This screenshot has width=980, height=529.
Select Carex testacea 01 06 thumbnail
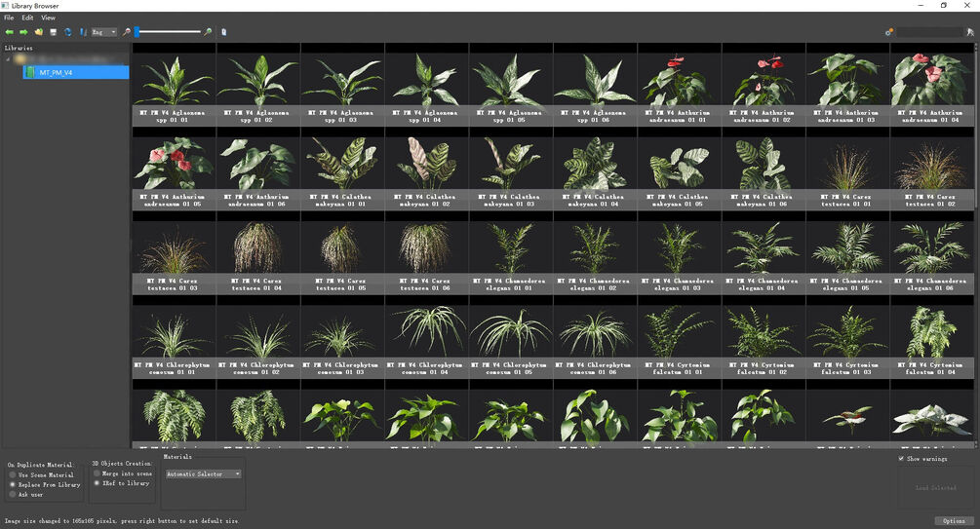[x=426, y=253]
